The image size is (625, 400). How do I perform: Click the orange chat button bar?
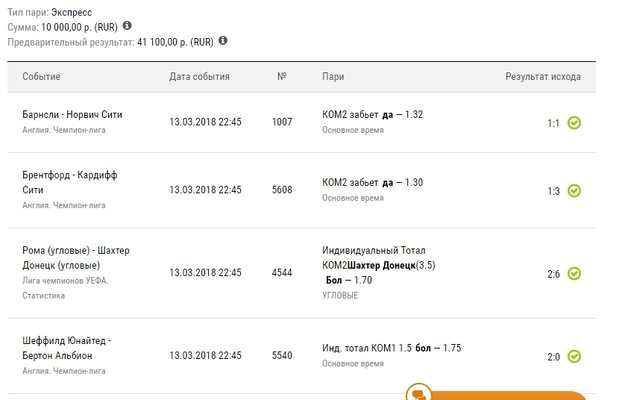pyautogui.click(x=510, y=395)
